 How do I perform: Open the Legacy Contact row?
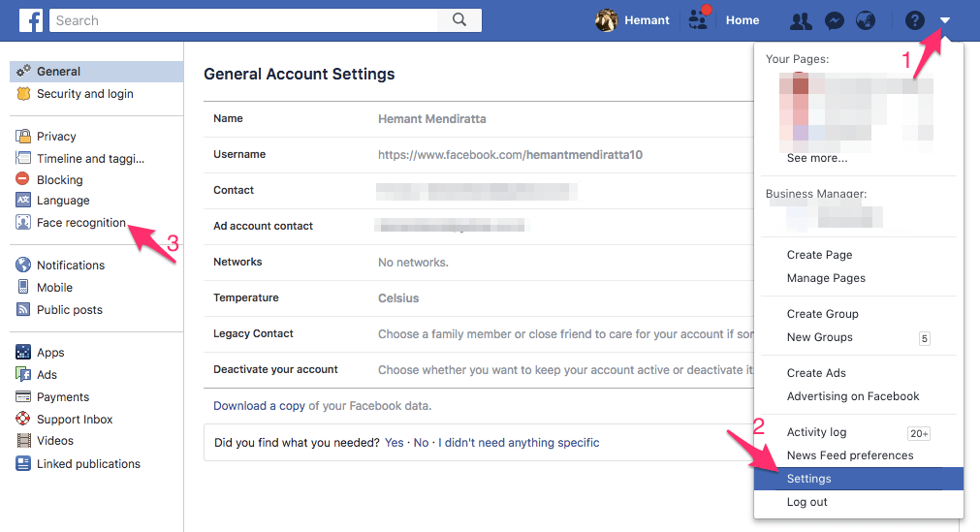[x=479, y=333]
